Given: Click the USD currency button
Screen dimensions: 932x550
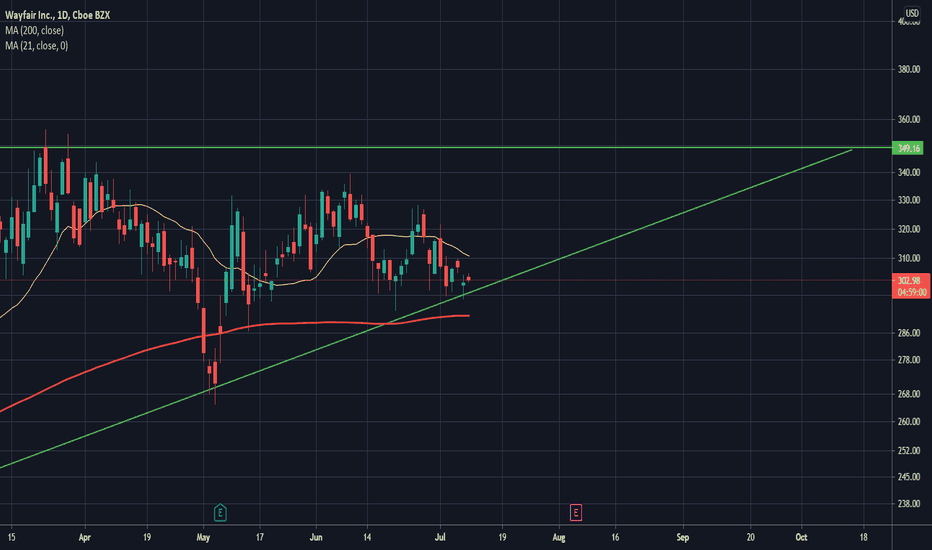Looking at the screenshot, I should 912,13.
